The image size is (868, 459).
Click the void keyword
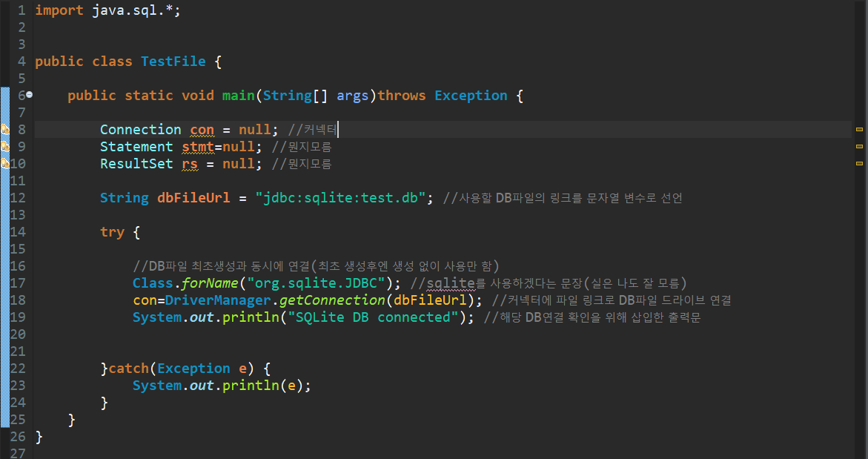coord(198,96)
